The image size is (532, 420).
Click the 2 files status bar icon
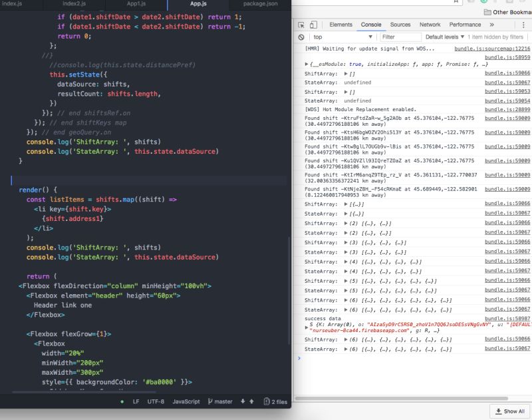[274, 402]
